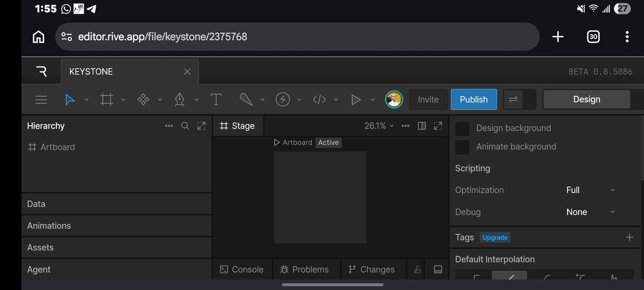Open the user profile avatar
This screenshot has width=644, height=290.
pos(394,99)
